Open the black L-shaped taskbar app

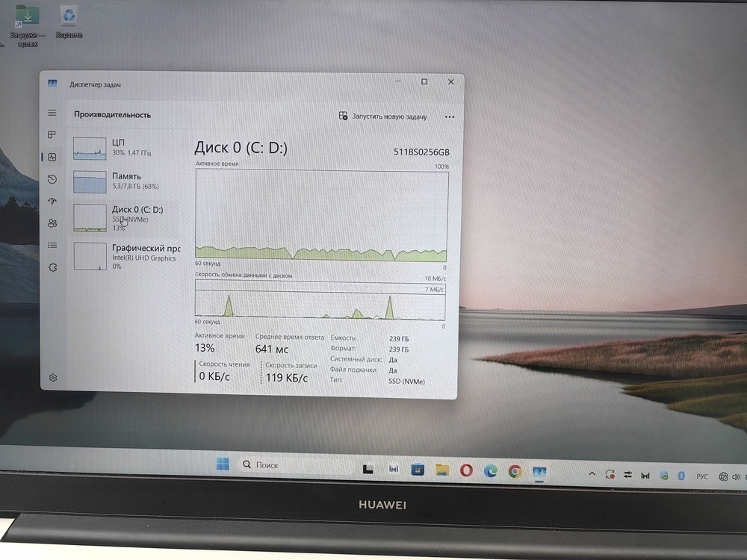[x=368, y=469]
